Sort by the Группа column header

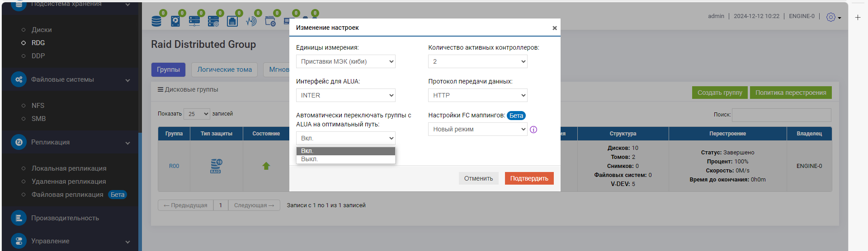click(x=174, y=134)
